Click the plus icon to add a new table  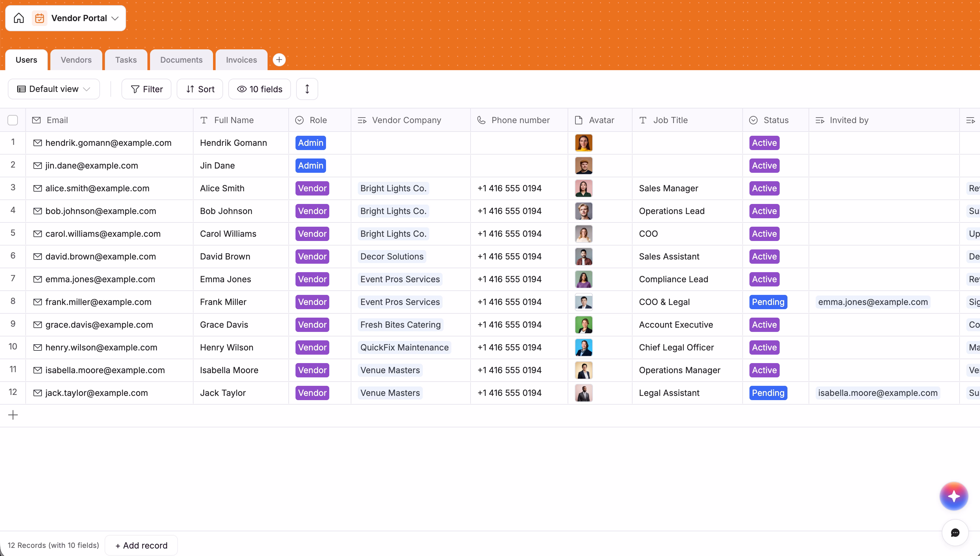pyautogui.click(x=279, y=59)
